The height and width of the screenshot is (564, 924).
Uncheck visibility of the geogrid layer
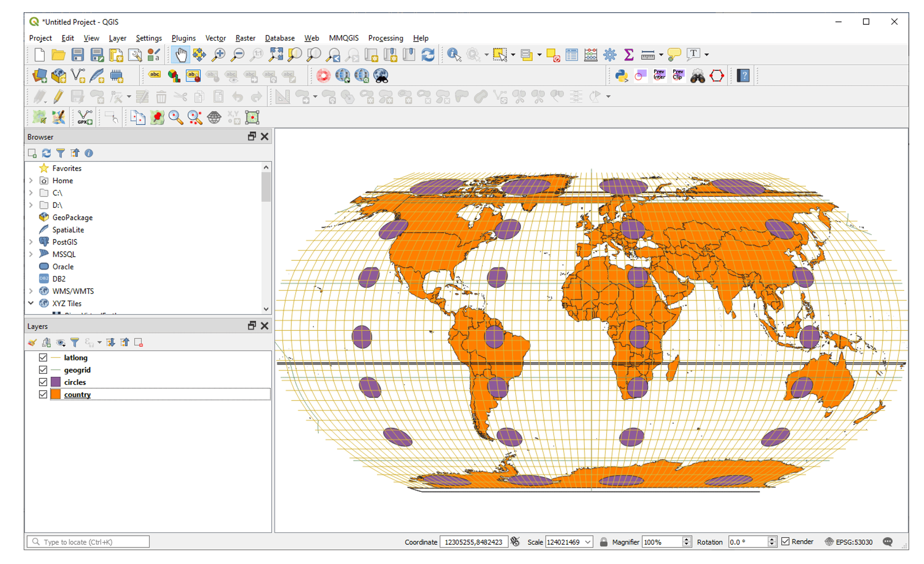point(42,369)
